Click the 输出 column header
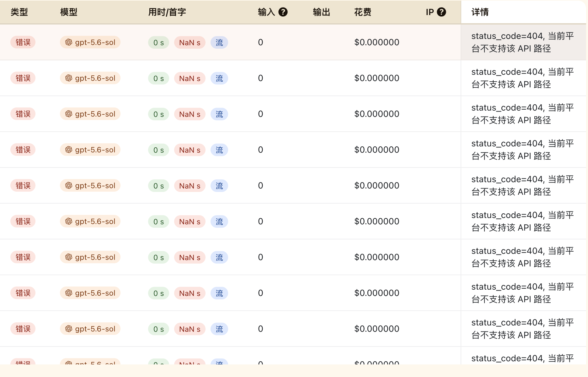 tap(322, 12)
